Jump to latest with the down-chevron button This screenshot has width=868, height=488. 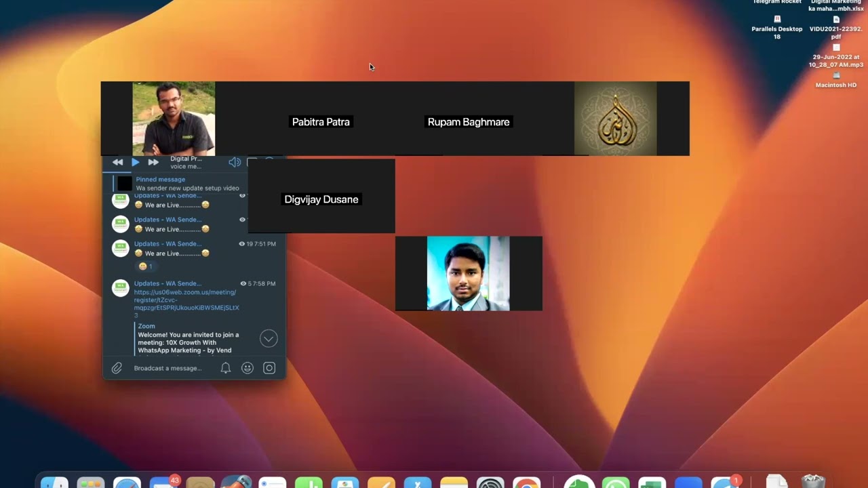coord(269,338)
